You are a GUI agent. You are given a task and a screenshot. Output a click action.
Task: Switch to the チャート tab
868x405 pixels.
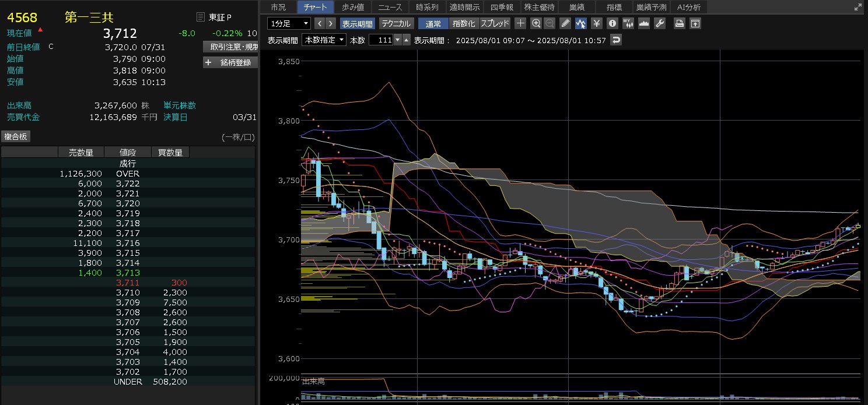[x=316, y=7]
